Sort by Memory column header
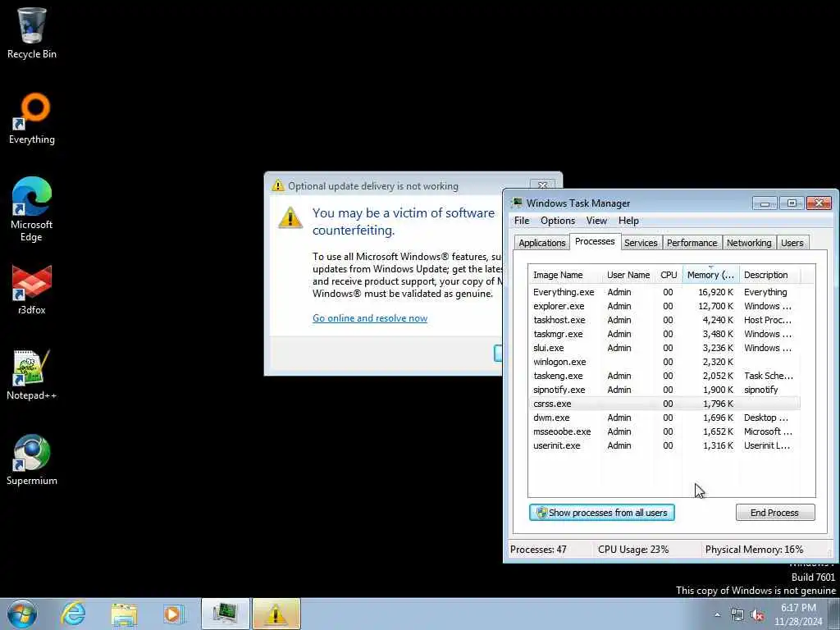Image resolution: width=840 pixels, height=630 pixels. point(711,275)
